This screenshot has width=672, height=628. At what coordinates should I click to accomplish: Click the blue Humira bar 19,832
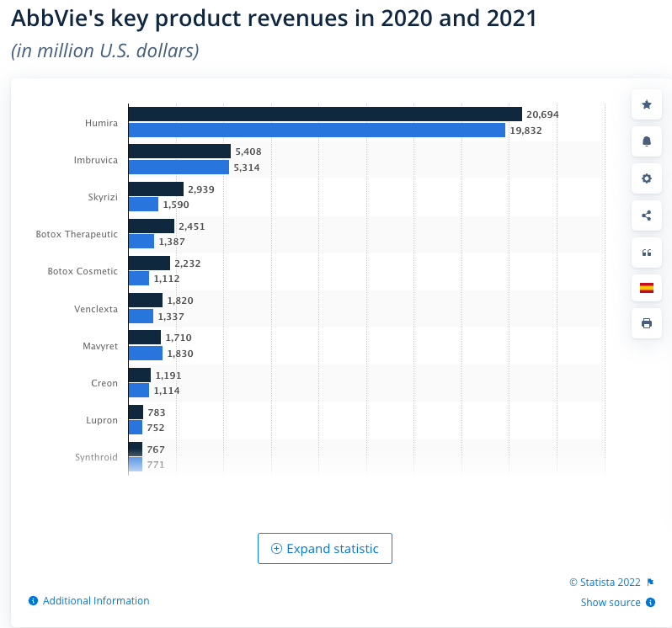point(317,130)
